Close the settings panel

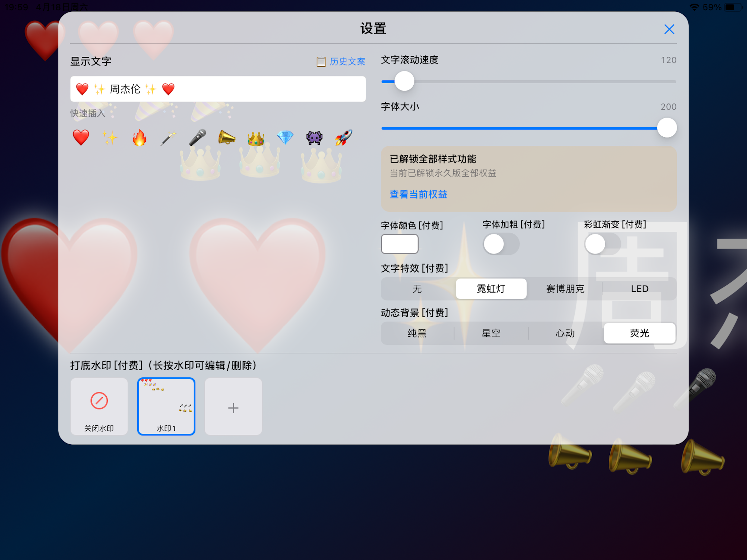click(x=669, y=29)
